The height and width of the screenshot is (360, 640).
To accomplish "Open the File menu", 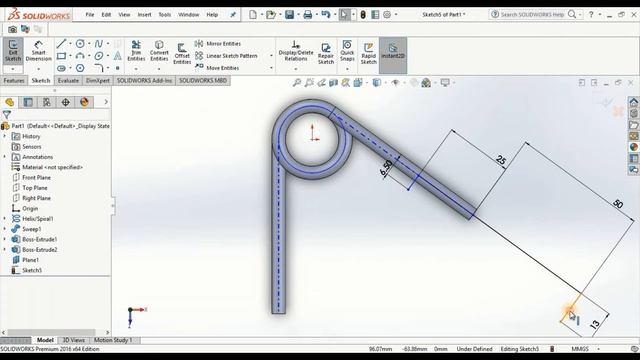I will (90, 15).
